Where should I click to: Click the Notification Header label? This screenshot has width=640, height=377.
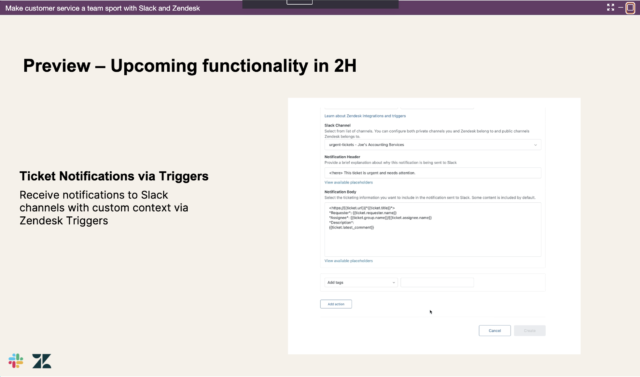342,157
